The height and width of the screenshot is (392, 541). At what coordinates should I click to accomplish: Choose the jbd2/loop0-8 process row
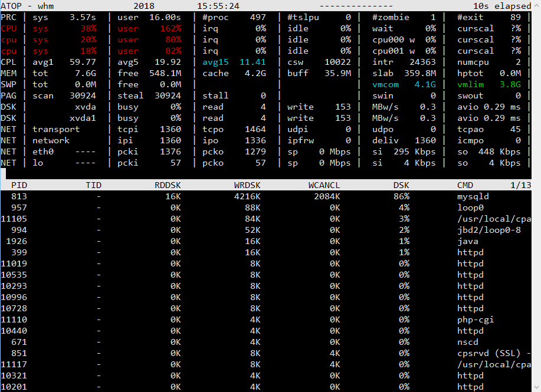(x=489, y=230)
